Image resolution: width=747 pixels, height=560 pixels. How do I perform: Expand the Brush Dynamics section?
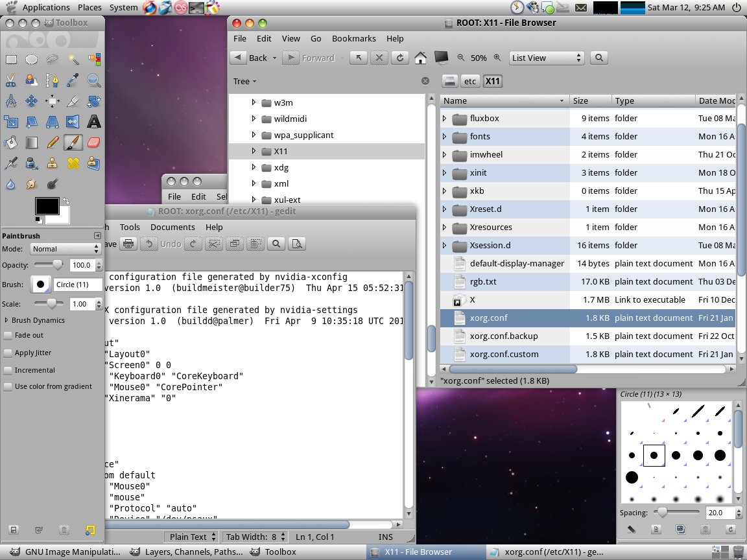point(6,320)
